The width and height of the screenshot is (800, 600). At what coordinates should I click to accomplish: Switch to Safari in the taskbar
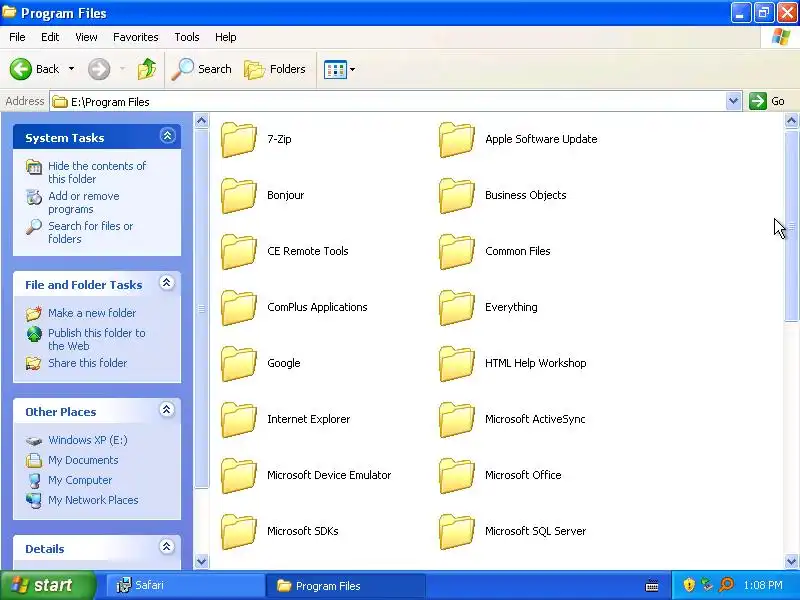pyautogui.click(x=185, y=585)
